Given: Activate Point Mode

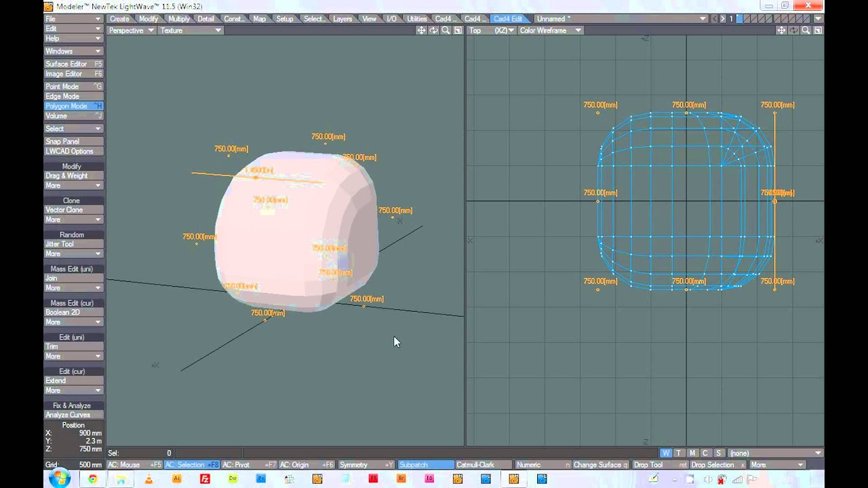Looking at the screenshot, I should [x=73, y=87].
